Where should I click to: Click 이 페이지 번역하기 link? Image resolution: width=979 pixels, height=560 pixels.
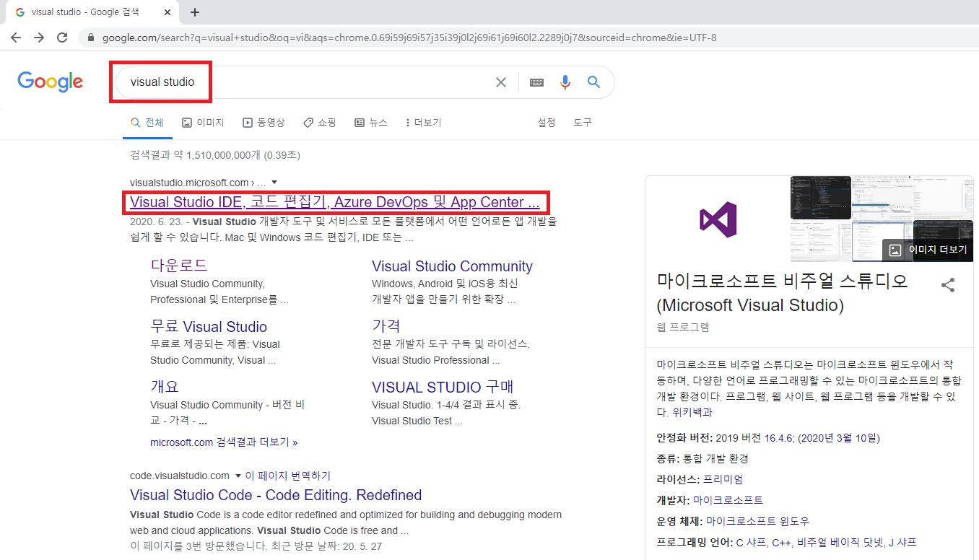tap(288, 476)
